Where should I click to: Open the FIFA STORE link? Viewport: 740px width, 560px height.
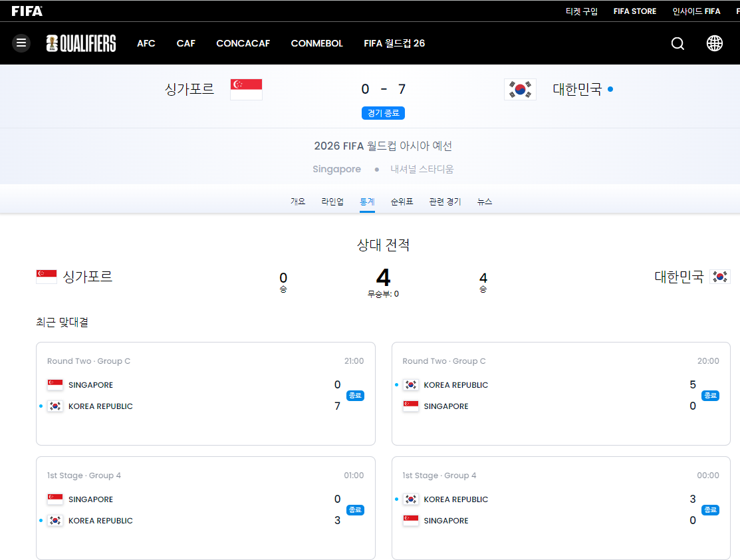click(635, 11)
